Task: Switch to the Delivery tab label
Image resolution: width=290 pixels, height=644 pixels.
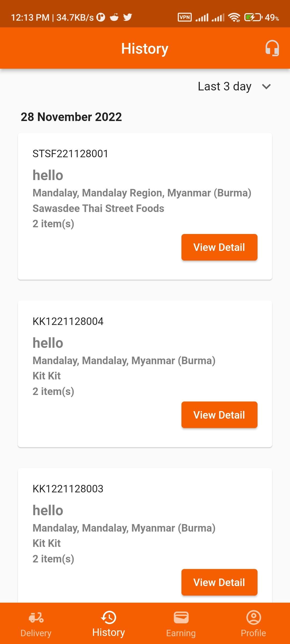Action: [x=36, y=633]
